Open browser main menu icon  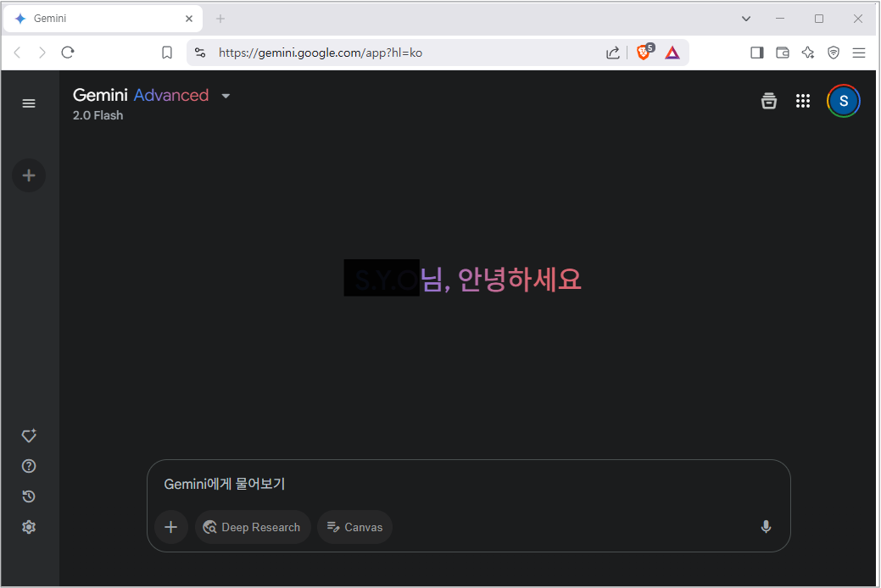tap(858, 53)
